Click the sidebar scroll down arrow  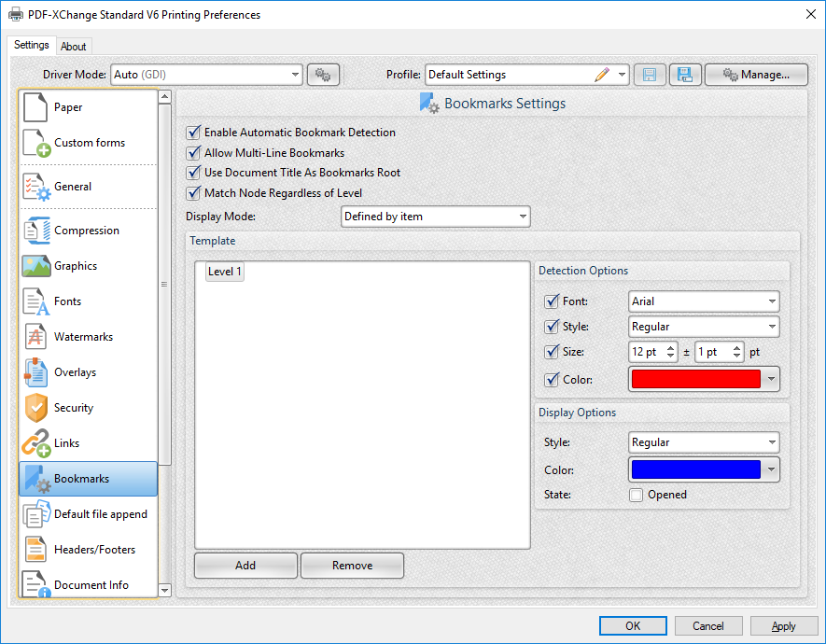tap(165, 590)
